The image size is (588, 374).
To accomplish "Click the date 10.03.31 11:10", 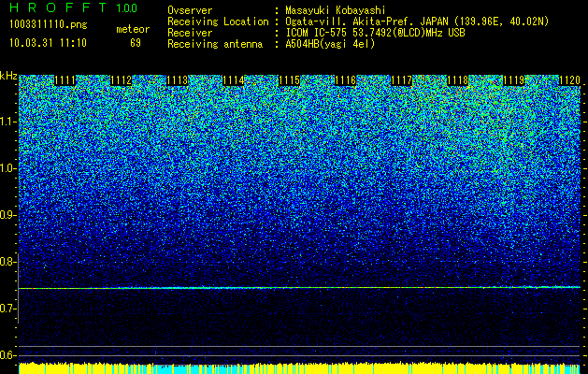I will point(48,43).
